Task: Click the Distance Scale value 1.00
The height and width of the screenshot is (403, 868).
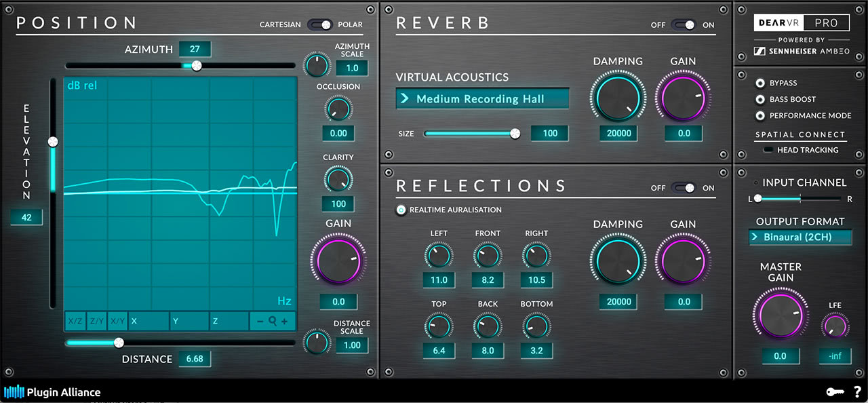Action: (x=352, y=345)
